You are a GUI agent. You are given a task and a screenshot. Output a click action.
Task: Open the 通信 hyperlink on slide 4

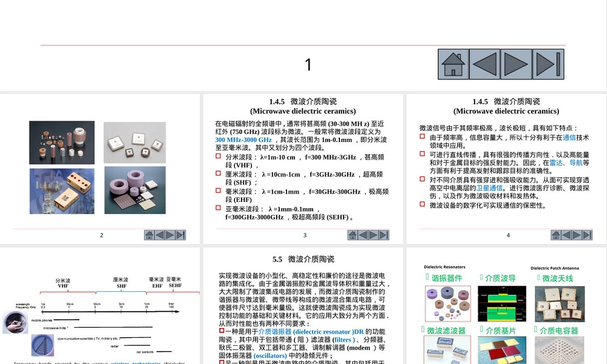[x=569, y=137]
